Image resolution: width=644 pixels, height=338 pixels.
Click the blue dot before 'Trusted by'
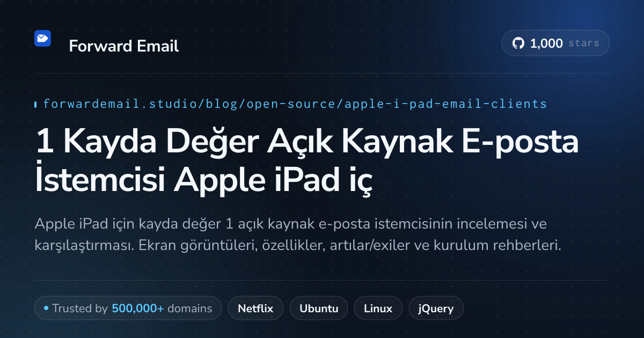pos(46,308)
